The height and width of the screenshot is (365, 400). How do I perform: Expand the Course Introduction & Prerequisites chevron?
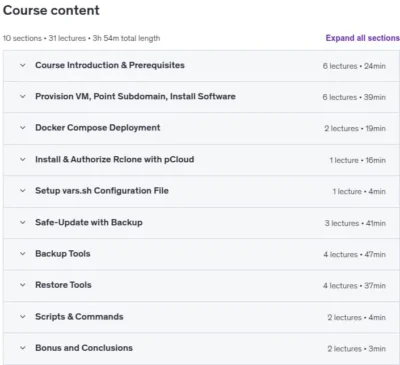point(23,65)
